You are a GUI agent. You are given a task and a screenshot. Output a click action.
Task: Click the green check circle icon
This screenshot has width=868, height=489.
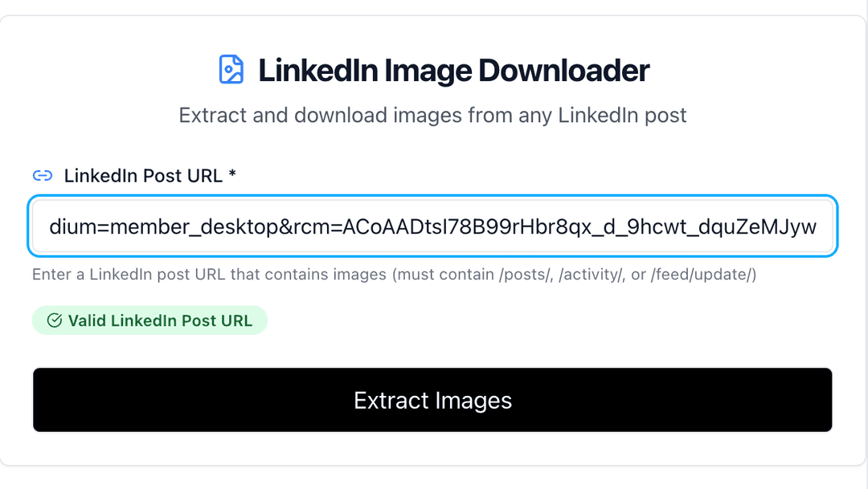[55, 320]
